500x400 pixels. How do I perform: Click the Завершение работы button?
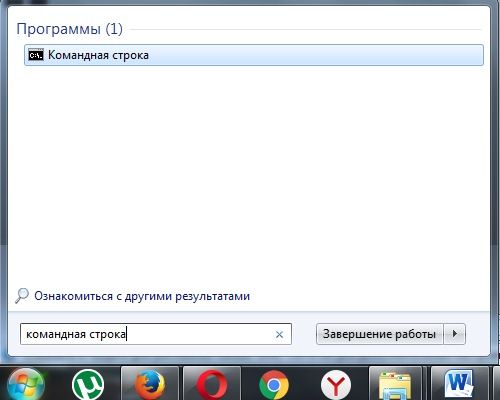coord(379,334)
